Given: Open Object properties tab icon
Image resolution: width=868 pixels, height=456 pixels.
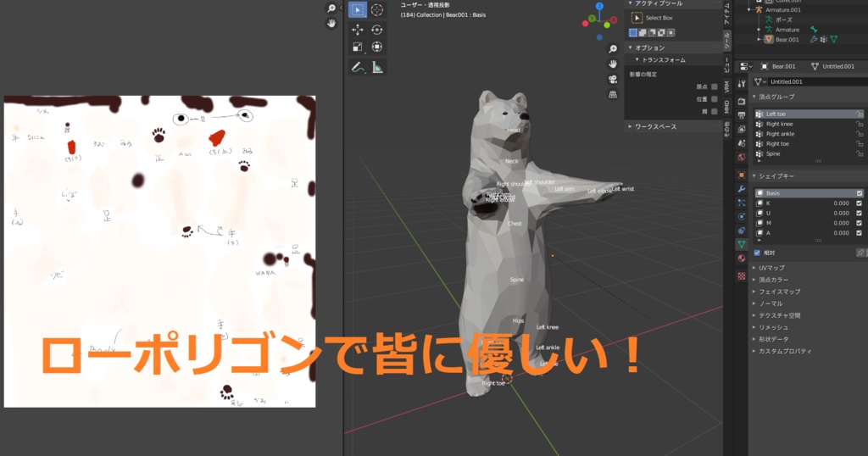Looking at the screenshot, I should (x=742, y=175).
